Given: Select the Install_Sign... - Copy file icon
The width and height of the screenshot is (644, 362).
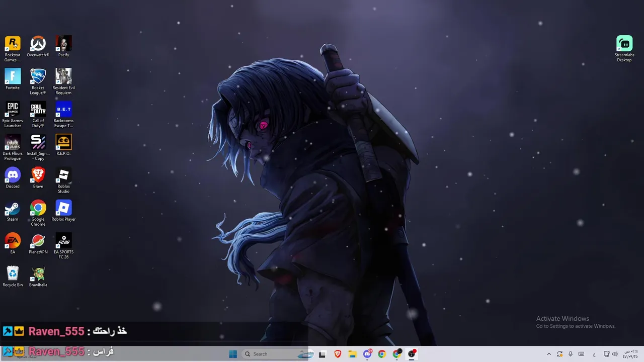Looking at the screenshot, I should [x=38, y=147].
